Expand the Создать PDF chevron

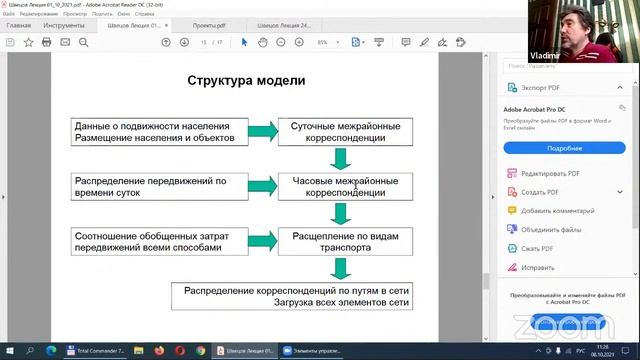coord(620,192)
